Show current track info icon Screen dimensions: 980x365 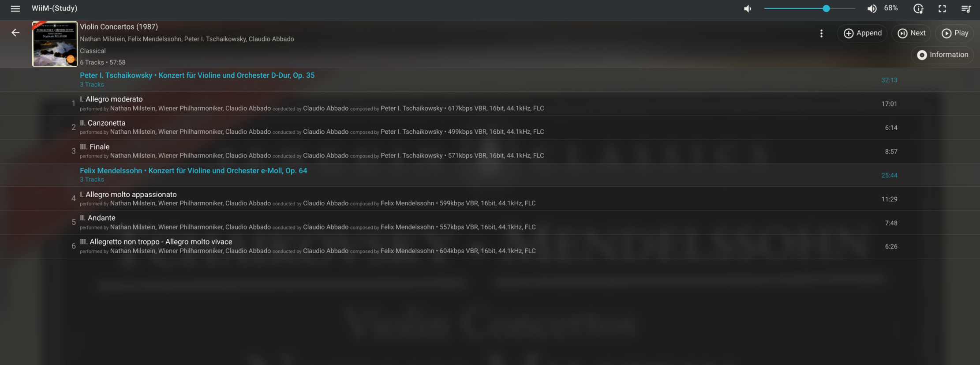(x=918, y=8)
